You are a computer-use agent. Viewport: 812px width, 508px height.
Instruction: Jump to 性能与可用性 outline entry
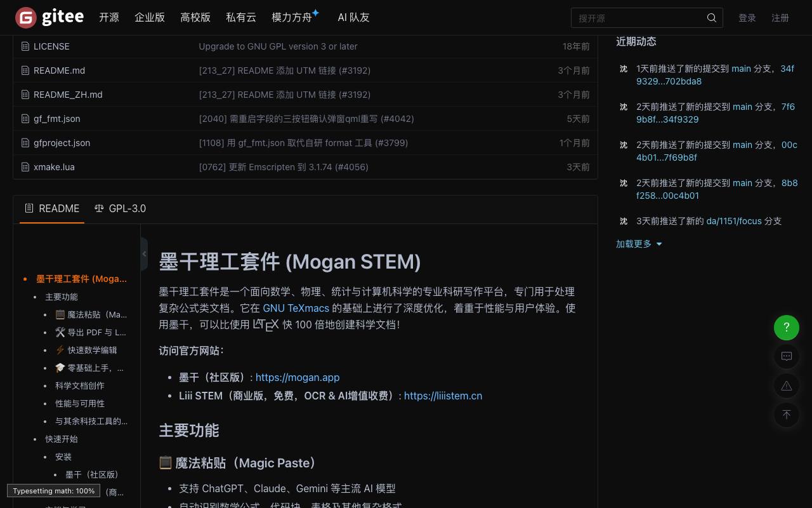tap(80, 403)
